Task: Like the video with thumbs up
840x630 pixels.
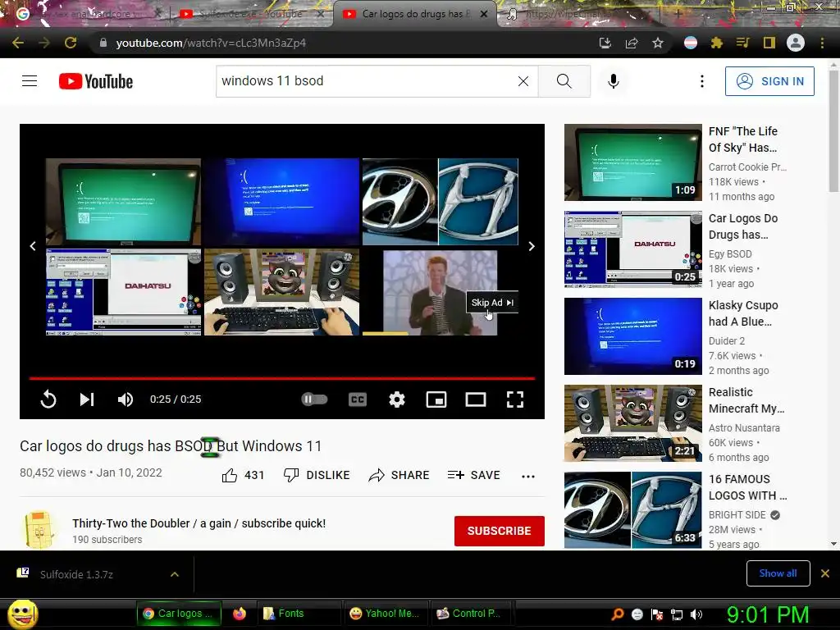Action: click(243, 475)
